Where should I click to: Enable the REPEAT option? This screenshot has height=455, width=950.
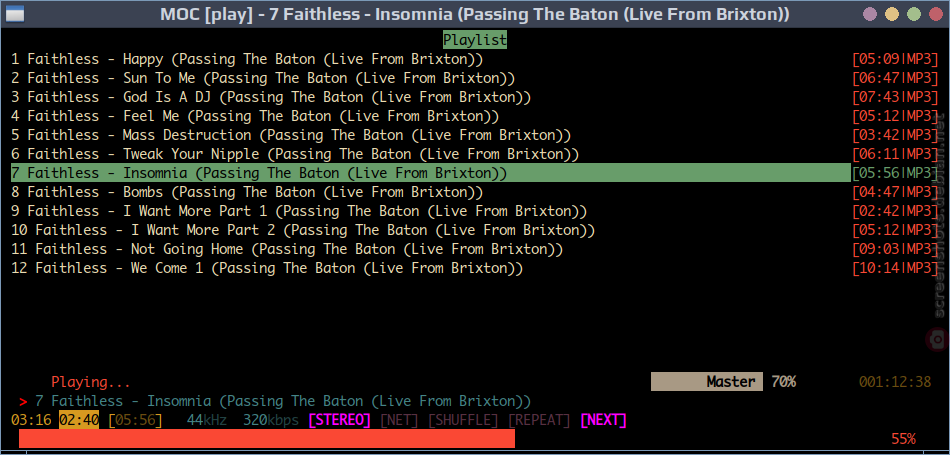[539, 420]
